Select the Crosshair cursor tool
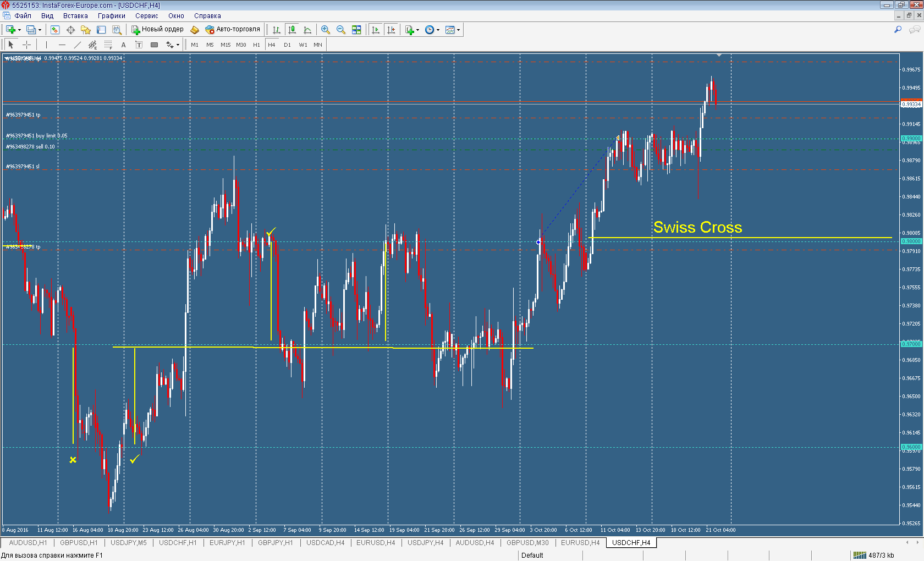The image size is (924, 561). click(26, 45)
